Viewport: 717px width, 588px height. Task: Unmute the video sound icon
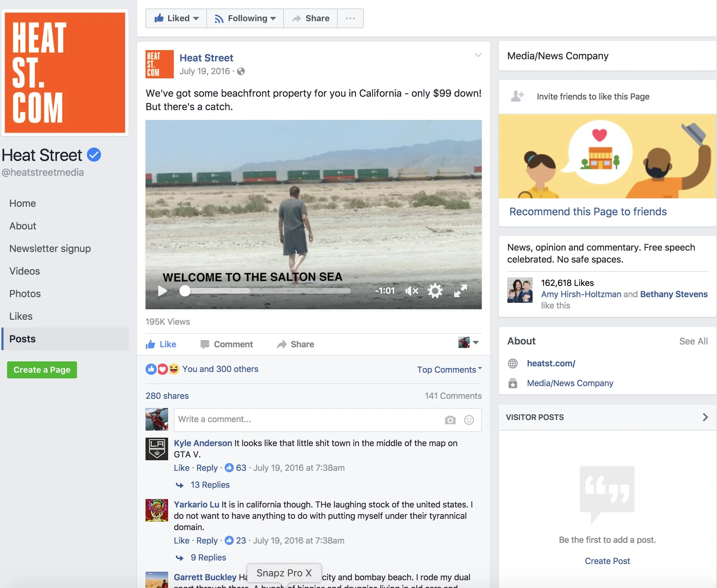pyautogui.click(x=411, y=291)
